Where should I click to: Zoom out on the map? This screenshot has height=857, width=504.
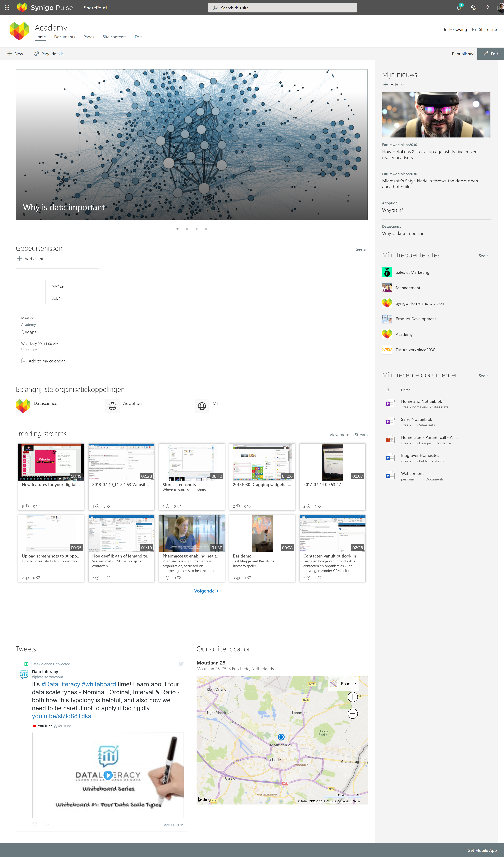[x=353, y=714]
